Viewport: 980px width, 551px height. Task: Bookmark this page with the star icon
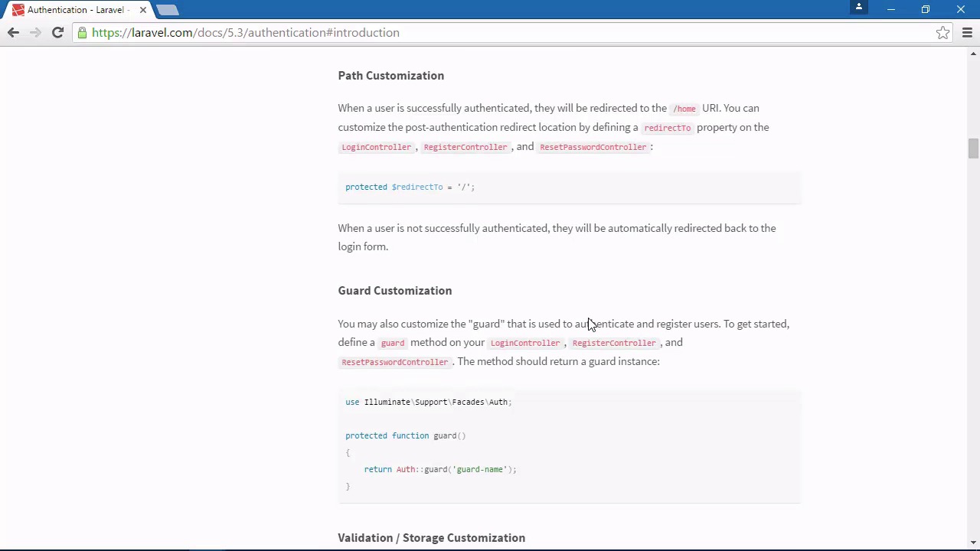tap(942, 32)
